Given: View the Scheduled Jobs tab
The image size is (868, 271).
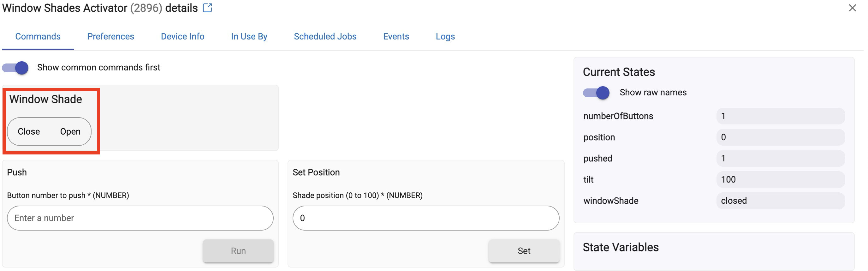Looking at the screenshot, I should (325, 36).
